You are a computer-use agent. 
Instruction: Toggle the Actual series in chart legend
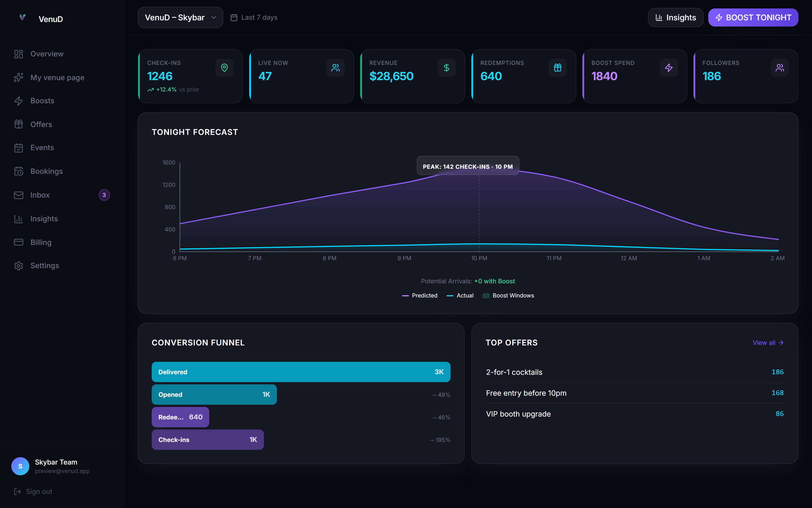[460, 296]
